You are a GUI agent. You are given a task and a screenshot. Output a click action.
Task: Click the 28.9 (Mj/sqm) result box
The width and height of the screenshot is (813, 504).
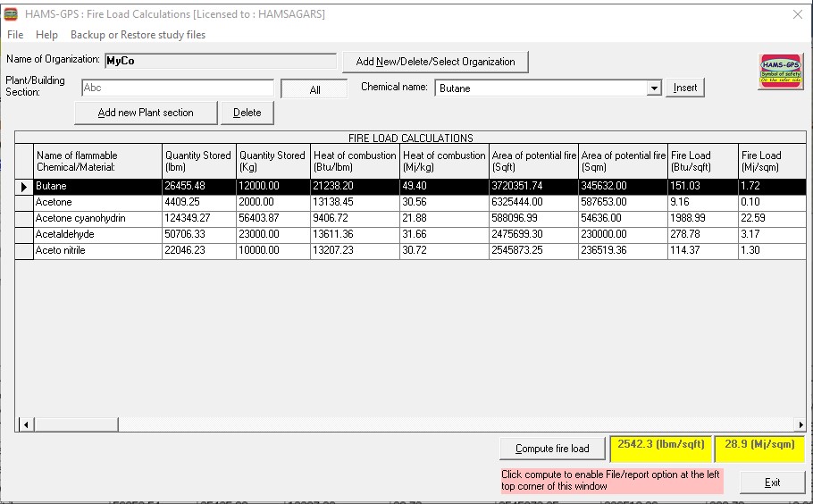pos(759,449)
